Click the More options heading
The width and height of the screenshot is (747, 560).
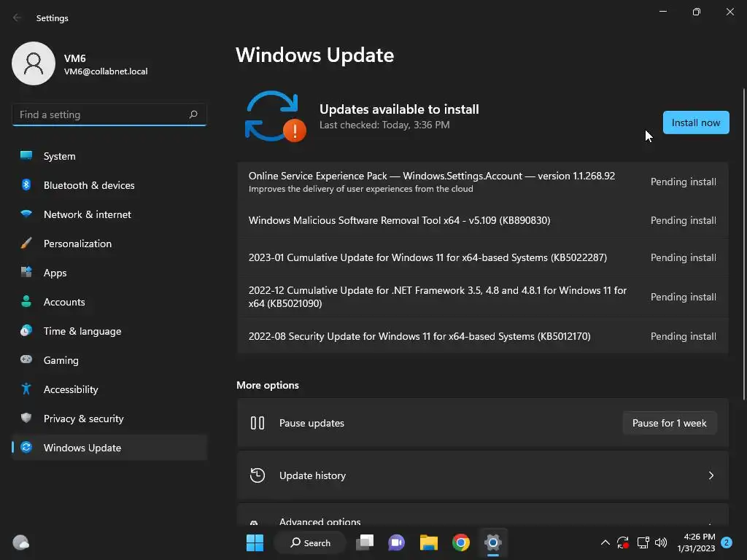tap(268, 385)
